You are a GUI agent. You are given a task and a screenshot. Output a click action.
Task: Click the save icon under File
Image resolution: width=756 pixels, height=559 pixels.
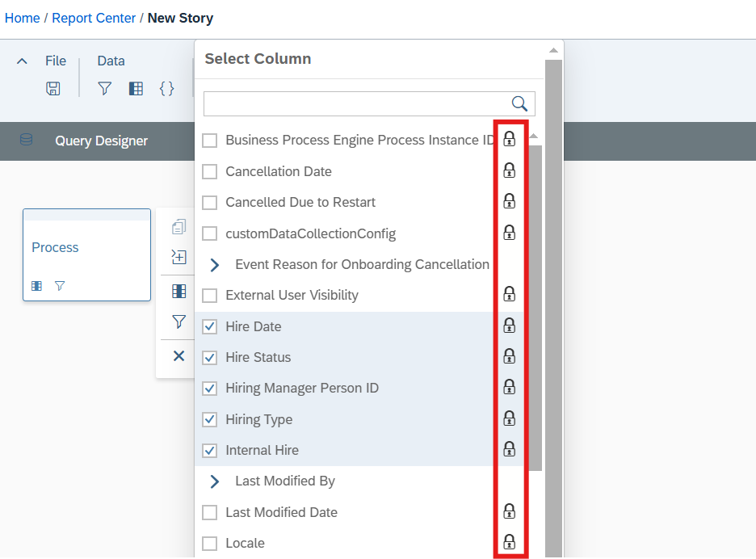[53, 88]
